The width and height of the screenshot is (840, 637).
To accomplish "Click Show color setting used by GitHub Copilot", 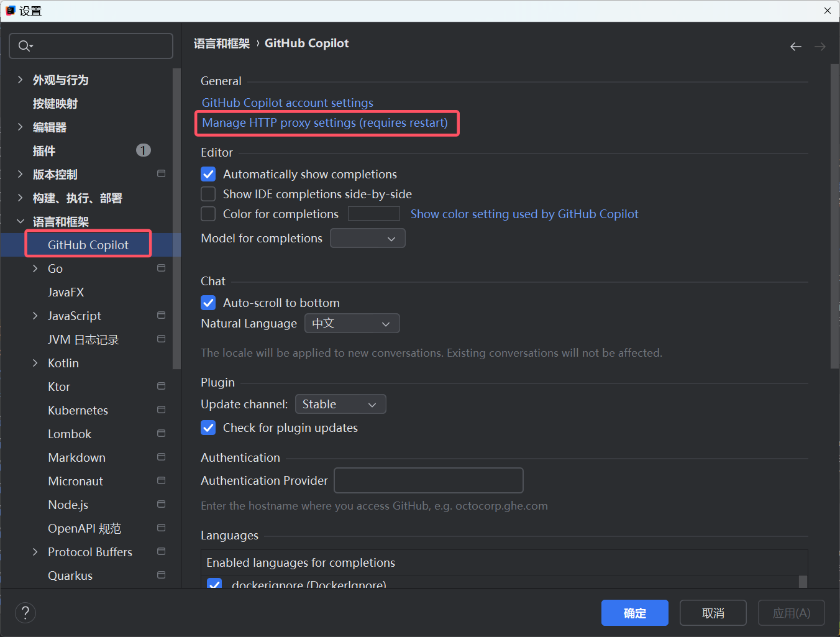I will click(x=524, y=214).
